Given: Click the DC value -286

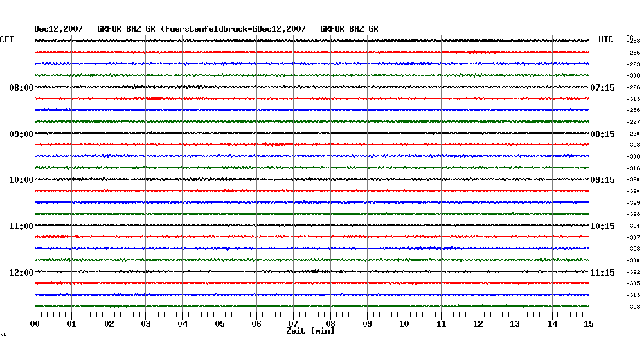Looking at the screenshot, I should tap(634, 111).
